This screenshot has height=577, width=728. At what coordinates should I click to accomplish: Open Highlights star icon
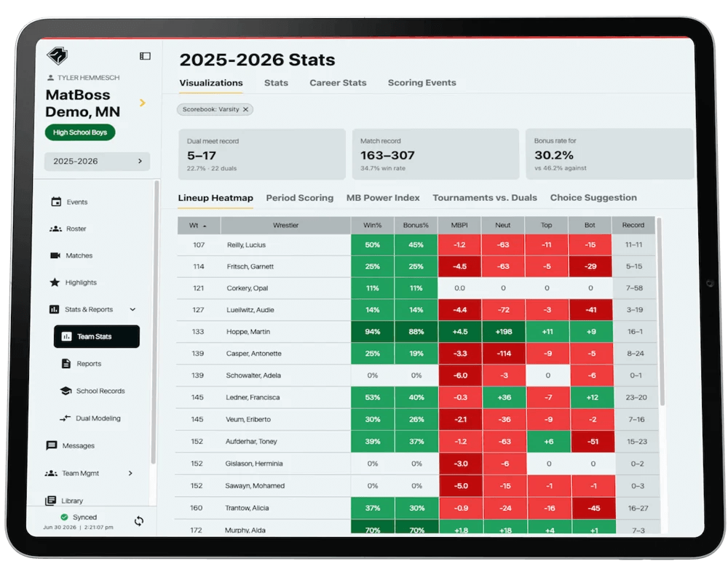coord(55,282)
